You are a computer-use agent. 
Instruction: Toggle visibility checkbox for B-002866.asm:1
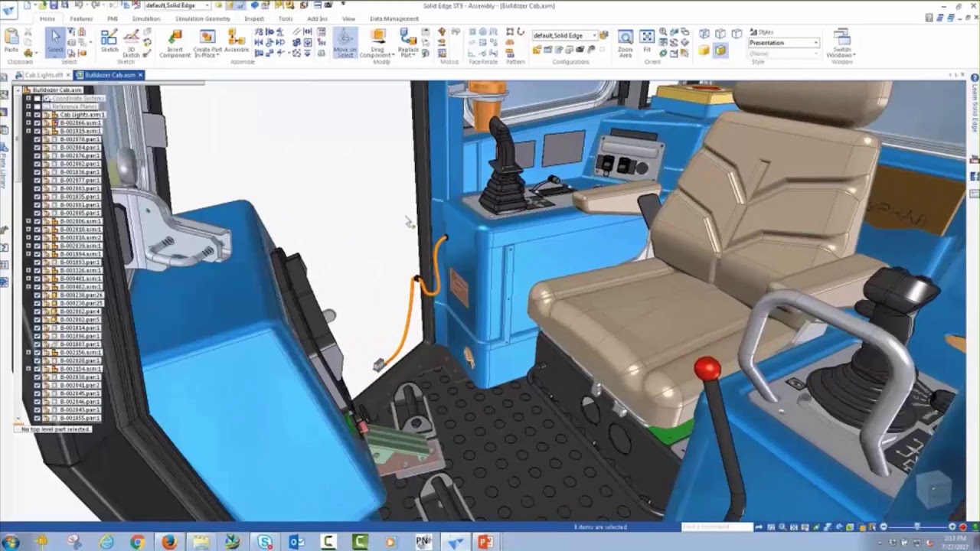(37, 122)
